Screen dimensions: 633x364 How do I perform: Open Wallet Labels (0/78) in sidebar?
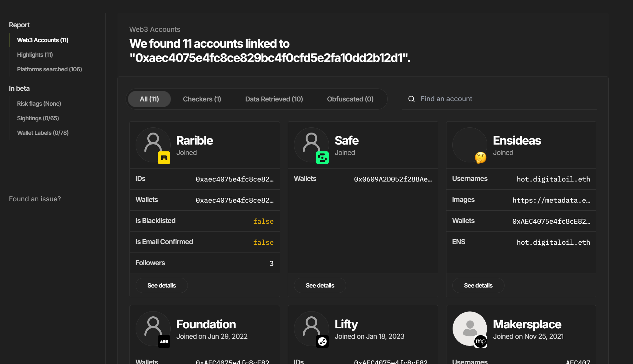(x=43, y=133)
